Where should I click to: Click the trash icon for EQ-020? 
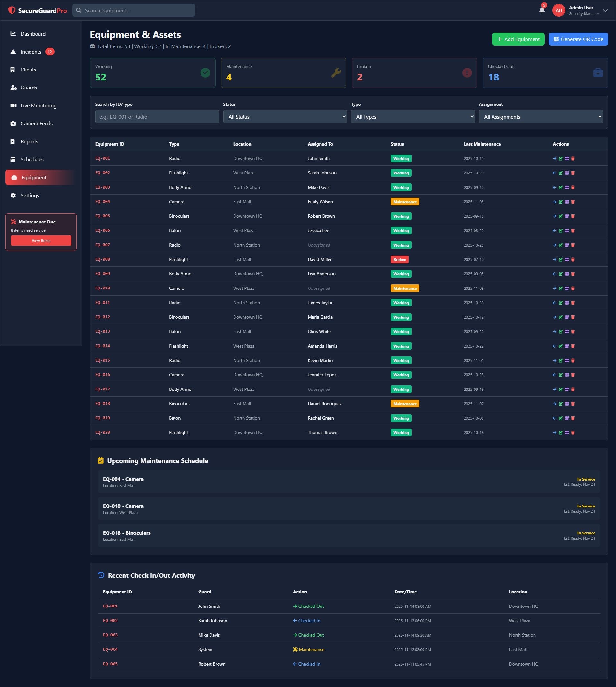click(x=573, y=433)
